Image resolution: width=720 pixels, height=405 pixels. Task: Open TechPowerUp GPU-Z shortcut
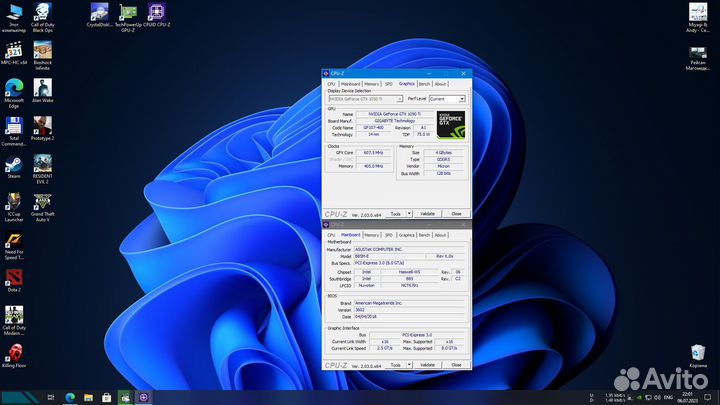(128, 17)
